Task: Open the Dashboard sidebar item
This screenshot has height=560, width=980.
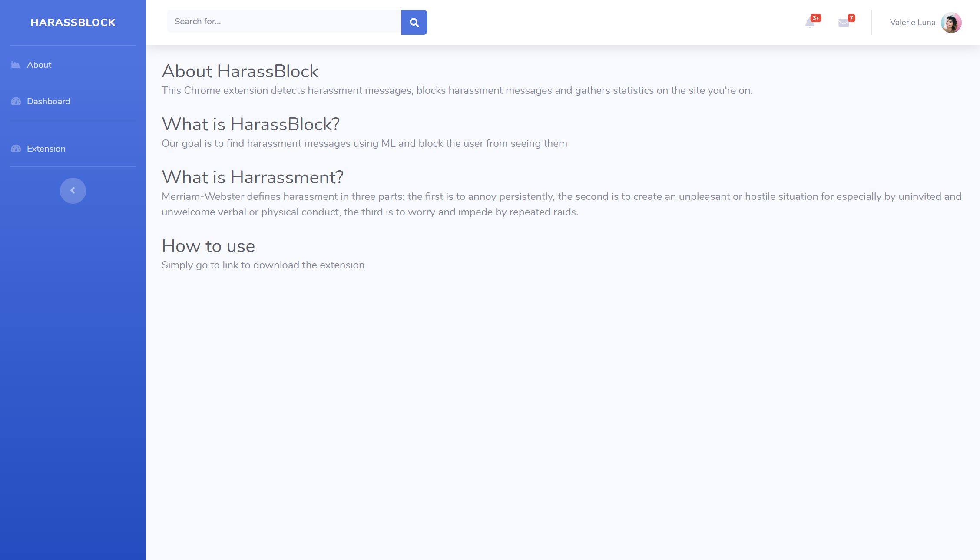Action: coord(48,101)
